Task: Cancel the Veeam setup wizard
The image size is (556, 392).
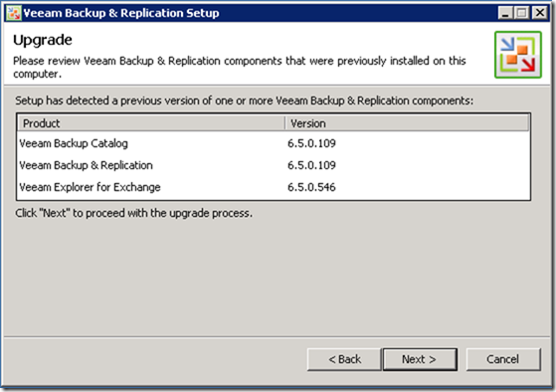Action: click(x=503, y=359)
